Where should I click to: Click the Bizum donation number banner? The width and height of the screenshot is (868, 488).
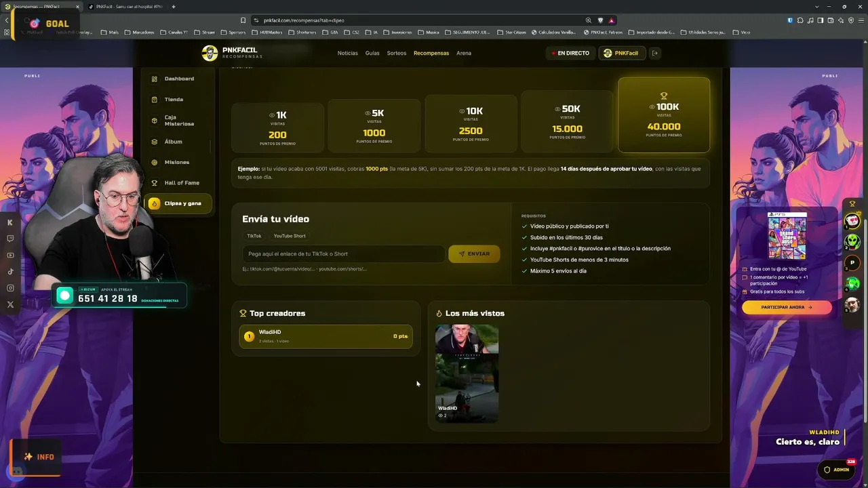click(x=119, y=296)
